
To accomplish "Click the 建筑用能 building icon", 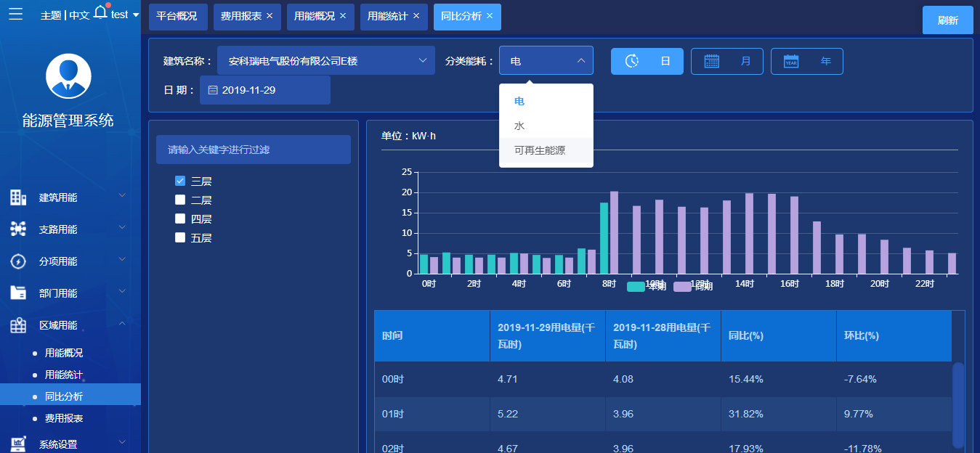I will (18, 197).
